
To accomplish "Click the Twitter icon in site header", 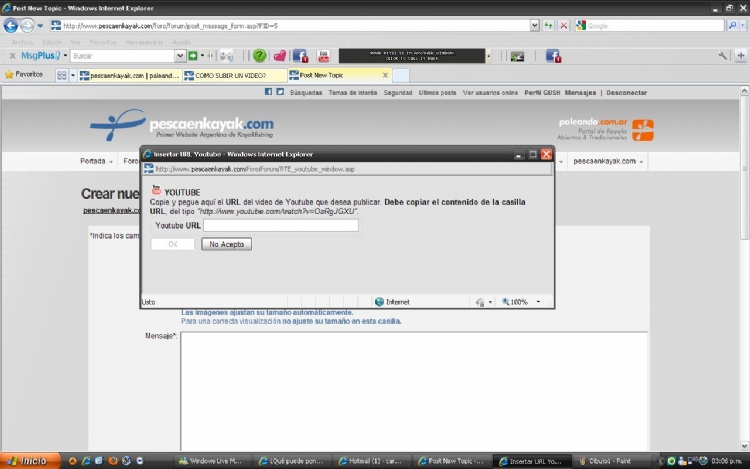I will coord(280,92).
